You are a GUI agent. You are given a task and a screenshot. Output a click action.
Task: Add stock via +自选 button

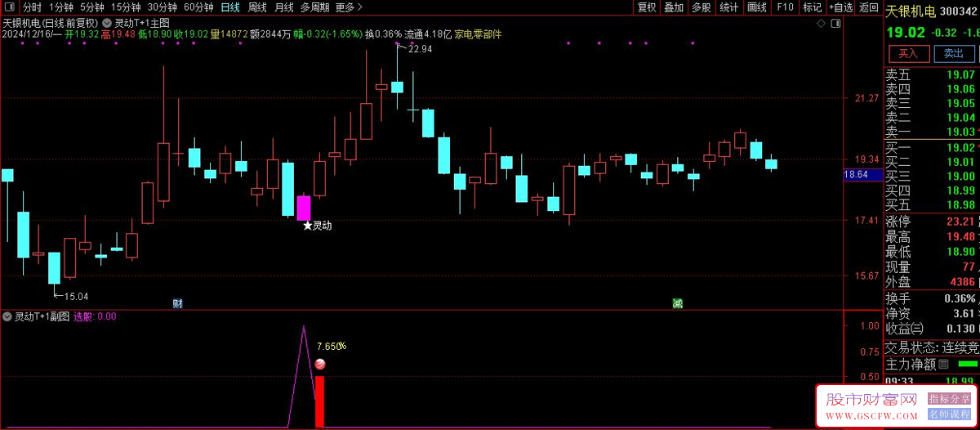[840, 7]
